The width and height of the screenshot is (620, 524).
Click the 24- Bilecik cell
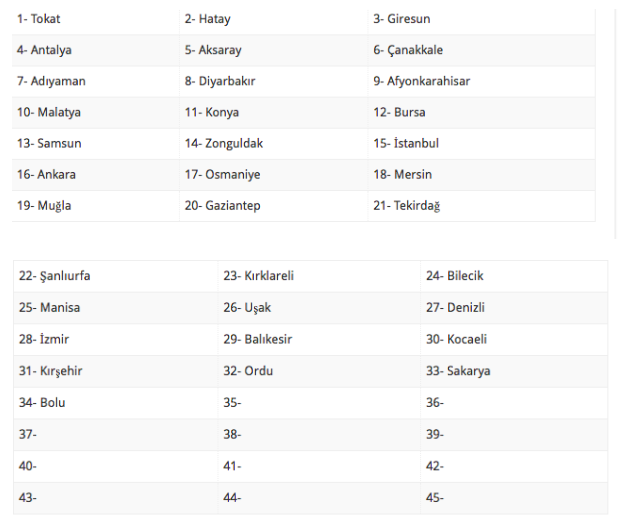454,276
